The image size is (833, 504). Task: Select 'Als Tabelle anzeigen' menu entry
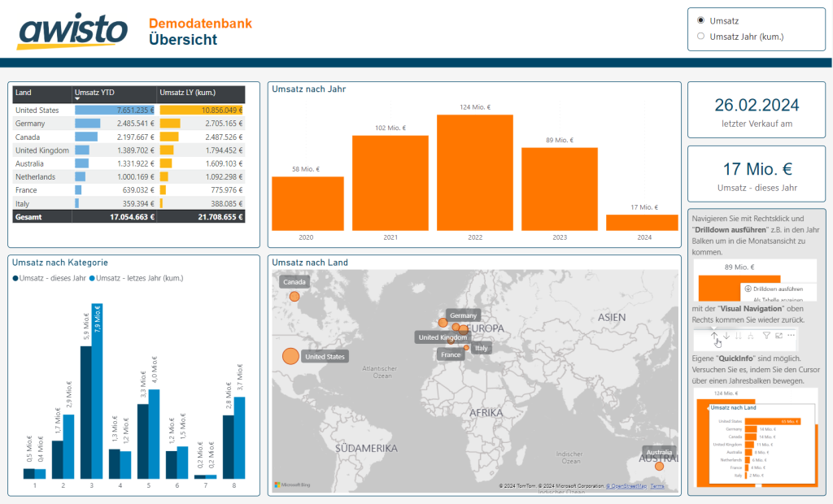point(778,299)
